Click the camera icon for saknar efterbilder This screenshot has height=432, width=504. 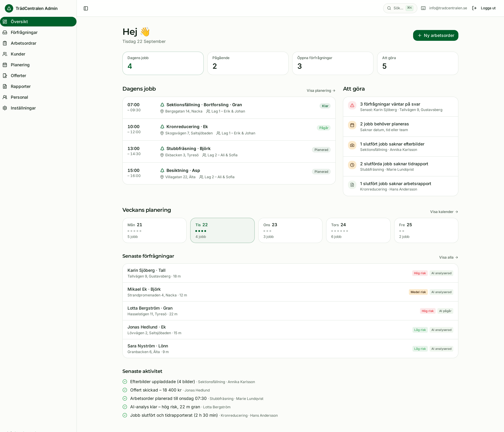coord(352,145)
